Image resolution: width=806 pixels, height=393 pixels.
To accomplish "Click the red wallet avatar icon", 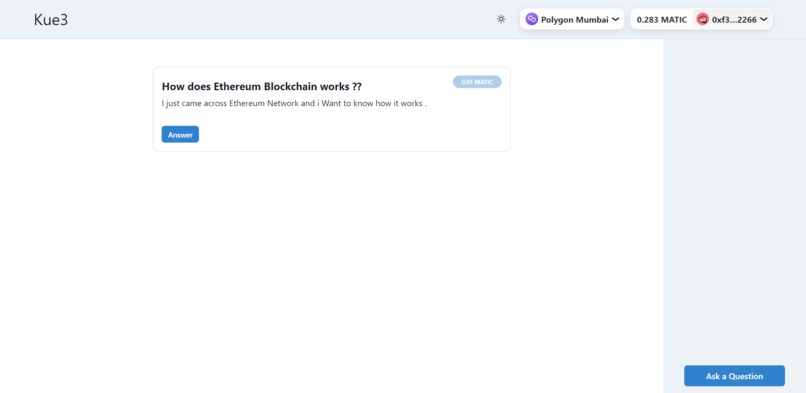I will click(x=702, y=20).
